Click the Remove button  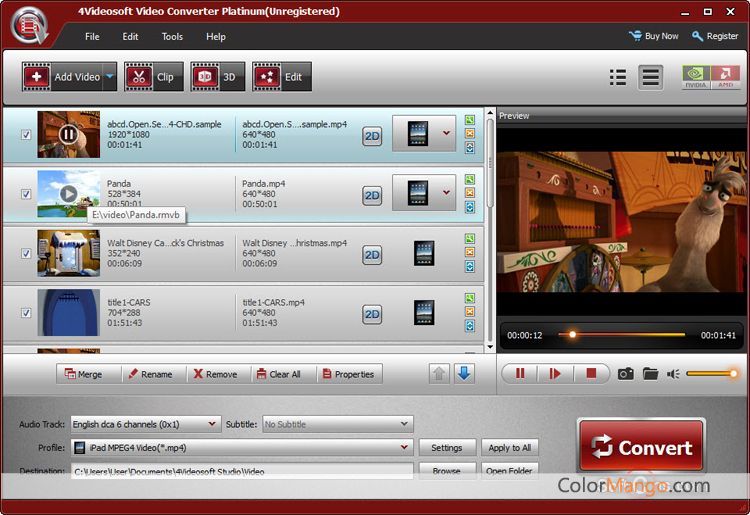(x=218, y=374)
